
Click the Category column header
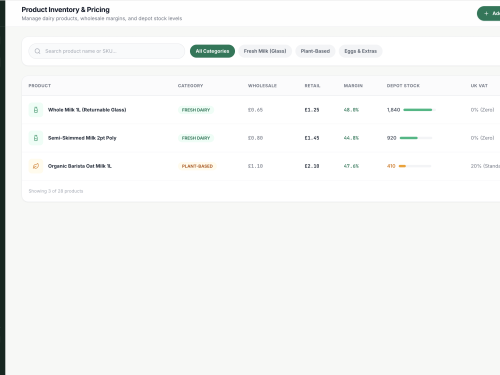coord(190,86)
